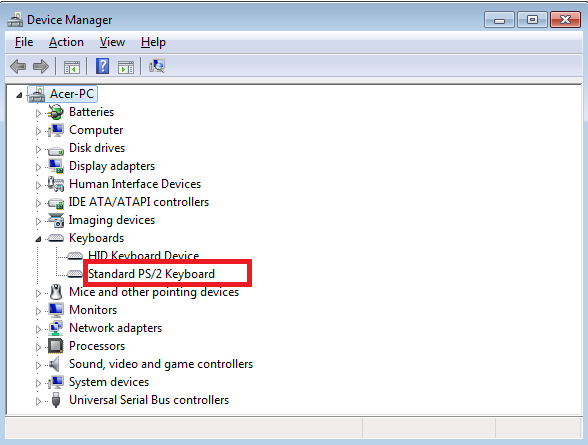Click the Back arrow toolbar icon
The width and height of the screenshot is (588, 445).
[x=18, y=66]
